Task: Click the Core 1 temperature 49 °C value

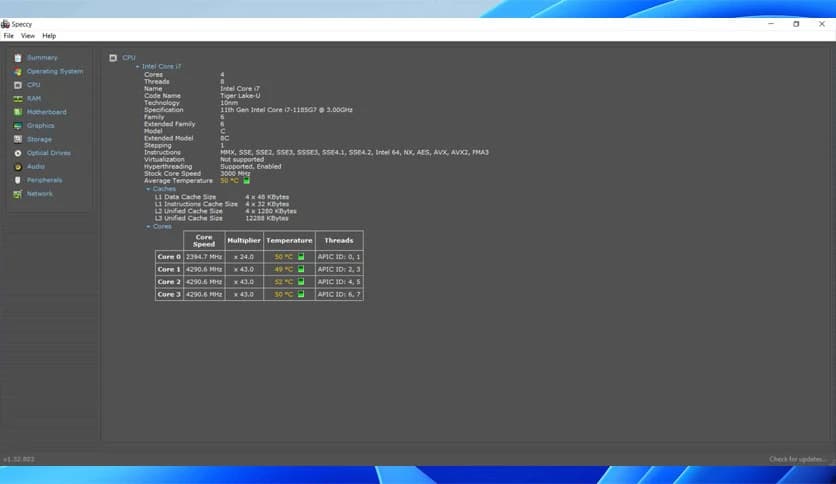Action: 284,269
